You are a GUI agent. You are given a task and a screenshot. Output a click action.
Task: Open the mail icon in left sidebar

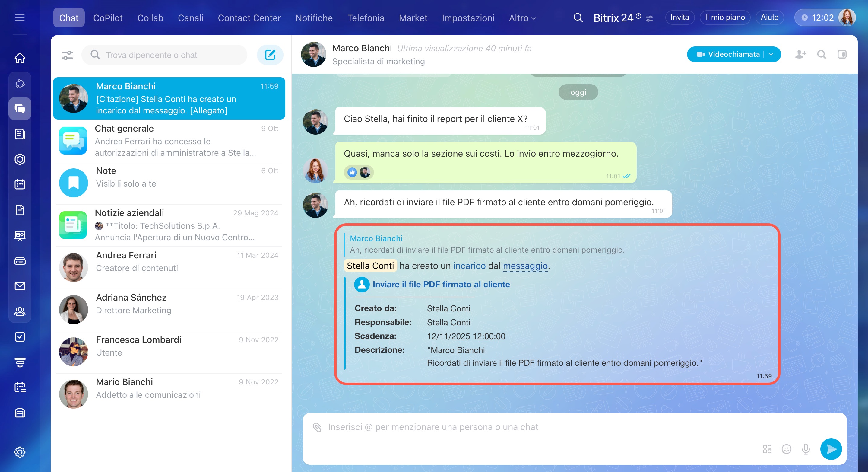[x=20, y=286]
